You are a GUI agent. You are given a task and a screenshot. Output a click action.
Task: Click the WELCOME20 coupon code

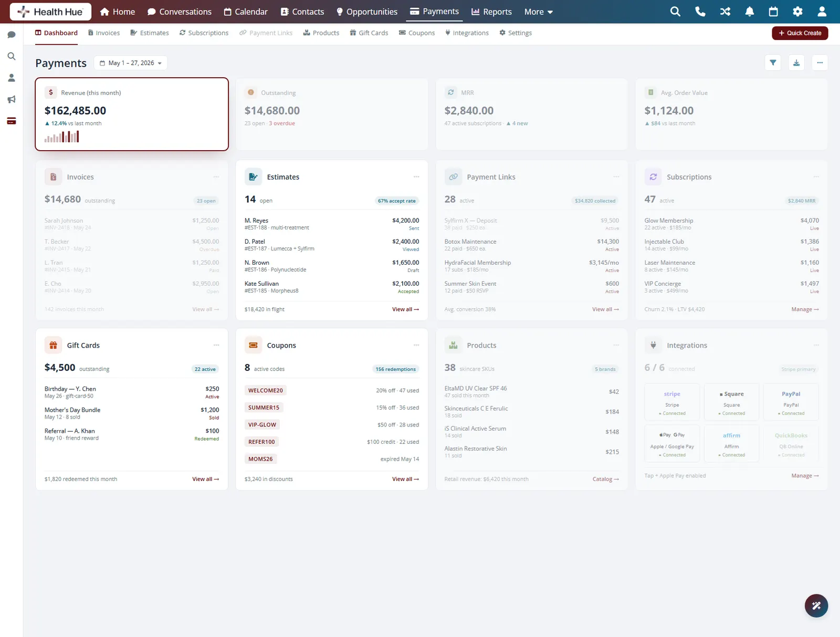pyautogui.click(x=265, y=391)
